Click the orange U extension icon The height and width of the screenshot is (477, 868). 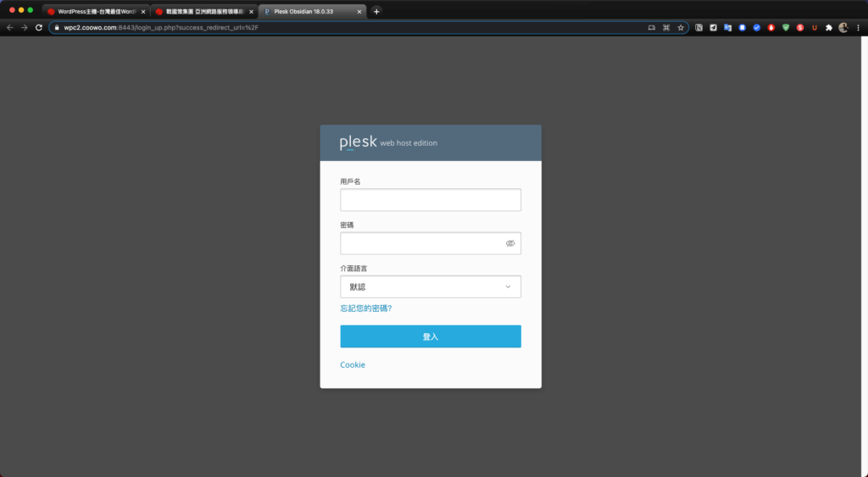pos(815,28)
